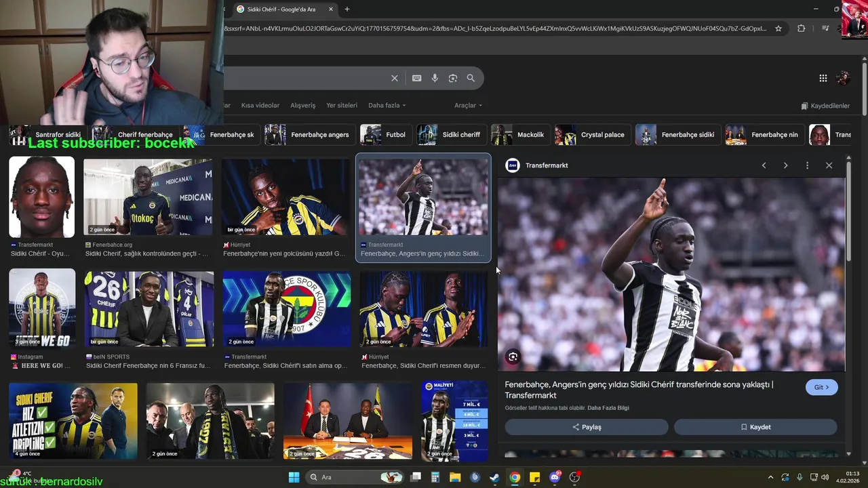The width and height of the screenshot is (868, 488).
Task: Open the signing desk with flags thumbnail
Action: [x=348, y=421]
